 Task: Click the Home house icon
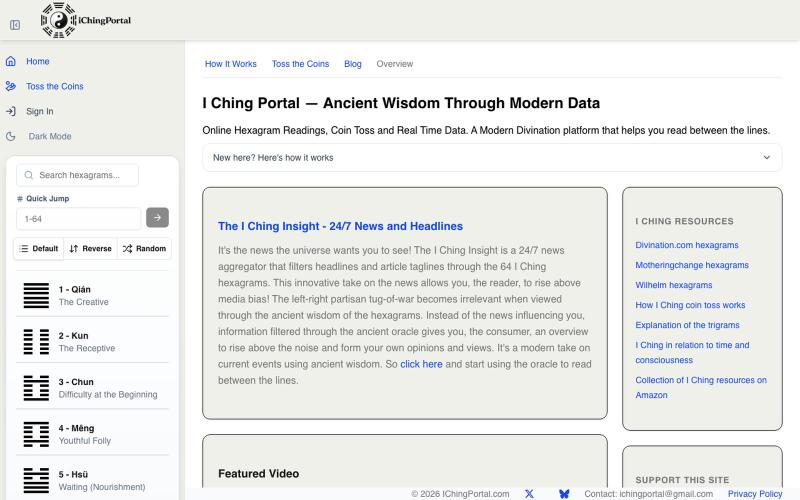pos(11,61)
